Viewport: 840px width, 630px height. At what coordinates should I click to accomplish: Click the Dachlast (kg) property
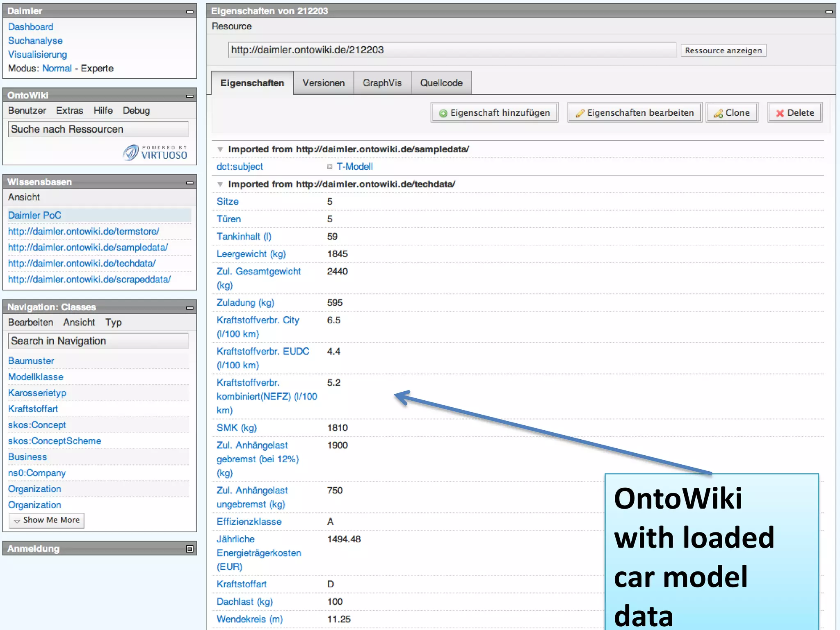pyautogui.click(x=245, y=602)
